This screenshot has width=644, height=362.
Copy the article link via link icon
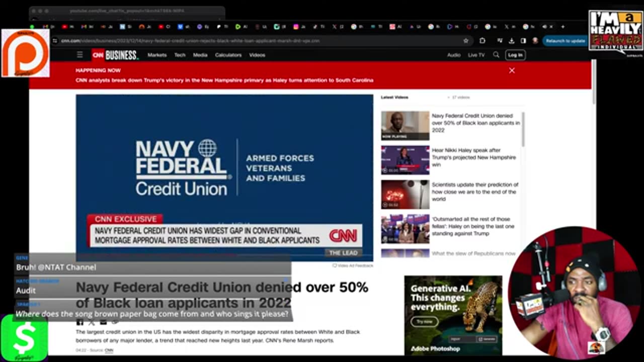tap(115, 322)
